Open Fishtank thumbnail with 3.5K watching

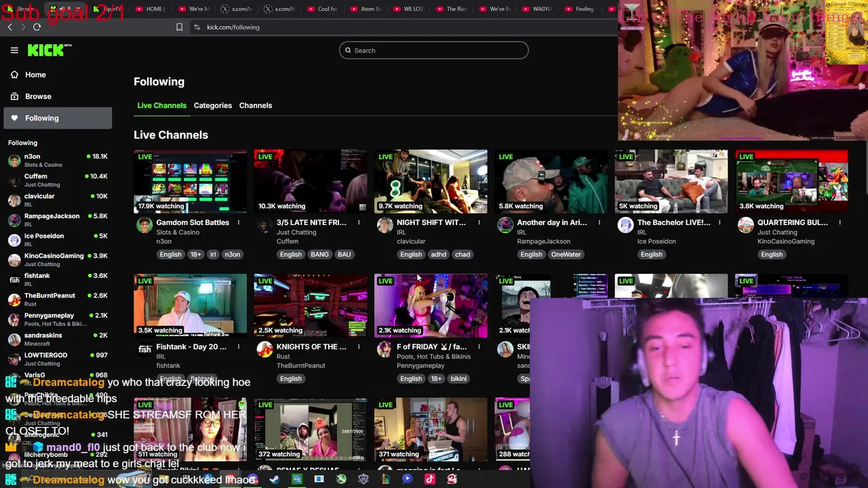(190, 306)
